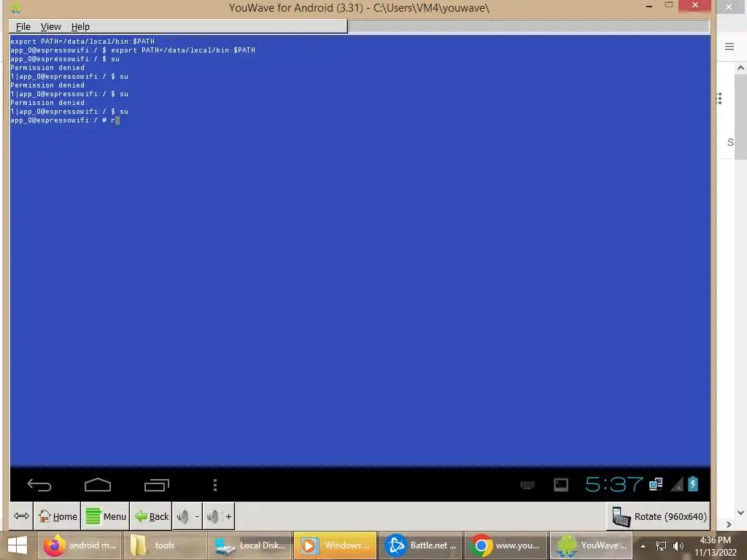747x560 pixels.
Task: Open the Help menu in YouWave
Action: pos(80,27)
